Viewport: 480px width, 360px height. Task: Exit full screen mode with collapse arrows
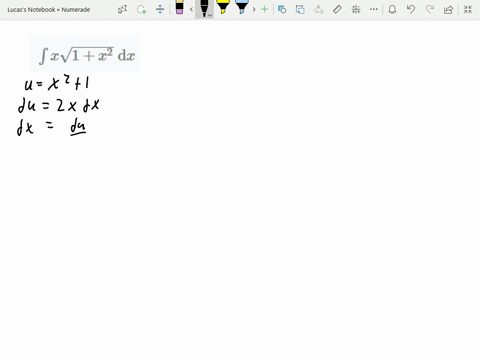click(x=468, y=9)
